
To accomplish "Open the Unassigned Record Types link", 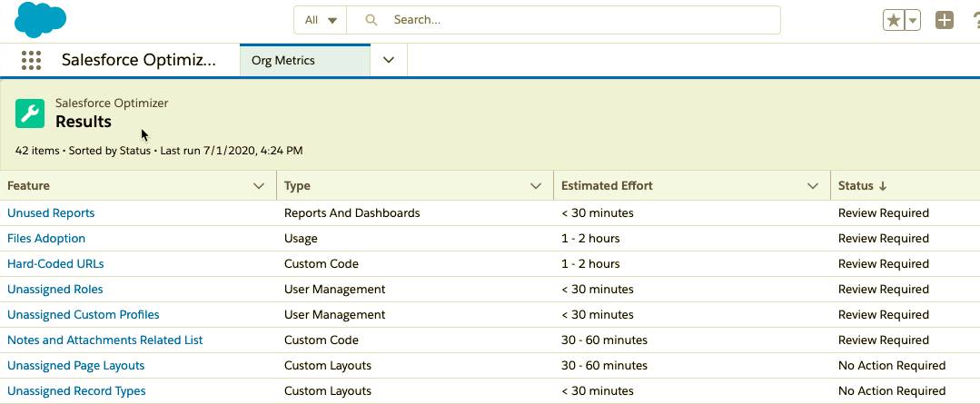I will click(76, 391).
